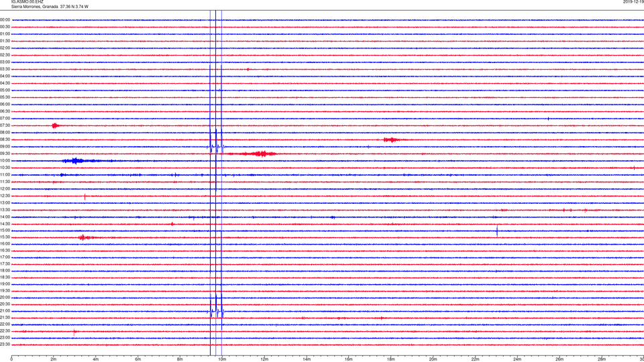The height and width of the screenshot is (362, 644).
Task: Click the 20:00 trace time label
Action: tap(5, 298)
